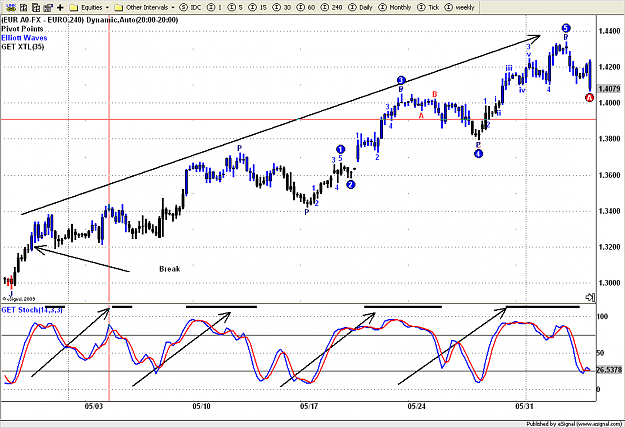Open the Equities folder dropdown
This screenshot has width=625, height=428.
(x=89, y=7)
